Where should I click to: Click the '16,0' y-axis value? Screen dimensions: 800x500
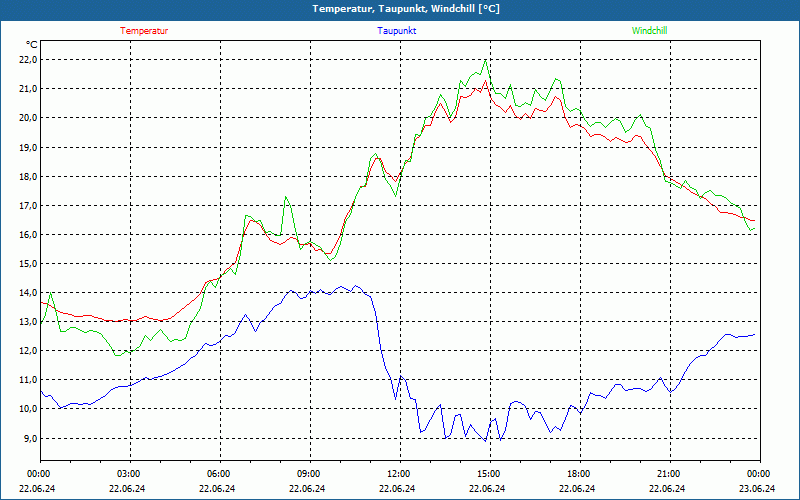[28, 235]
